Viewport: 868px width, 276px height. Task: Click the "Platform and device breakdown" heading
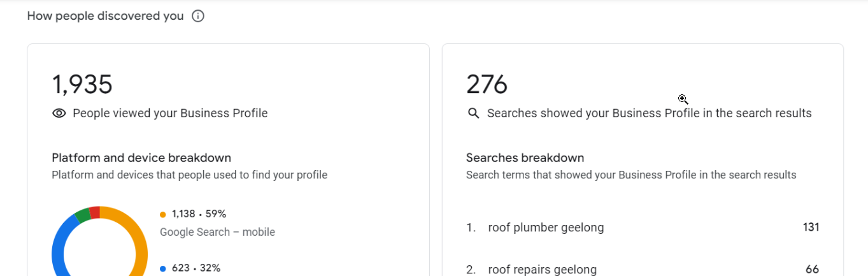[x=141, y=157]
